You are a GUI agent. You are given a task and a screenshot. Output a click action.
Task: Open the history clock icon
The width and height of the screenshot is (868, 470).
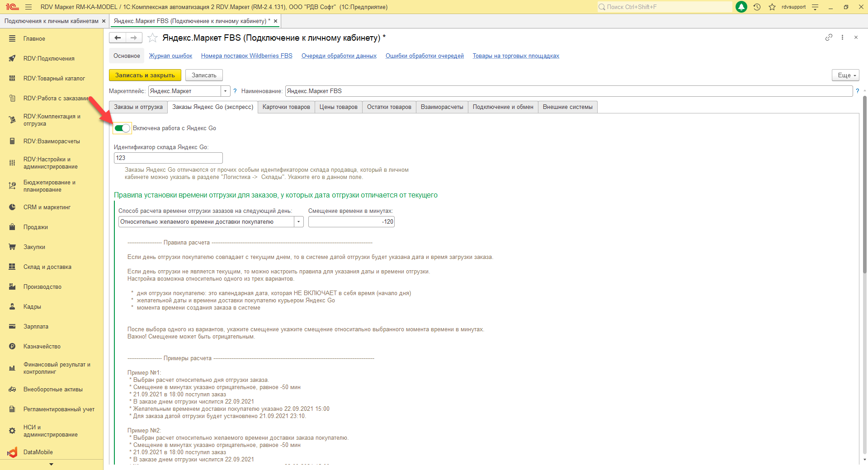[x=757, y=7]
